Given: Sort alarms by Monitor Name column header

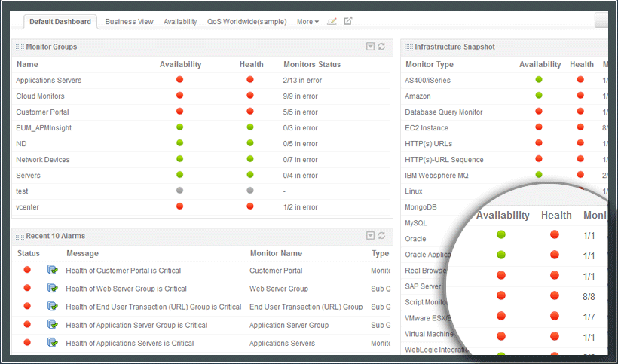Looking at the screenshot, I should 277,253.
